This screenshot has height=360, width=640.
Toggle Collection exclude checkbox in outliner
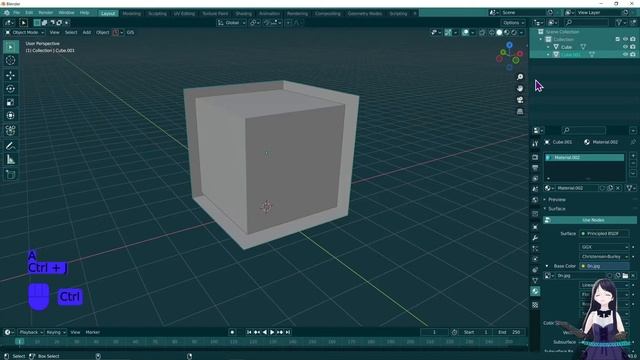click(x=617, y=39)
